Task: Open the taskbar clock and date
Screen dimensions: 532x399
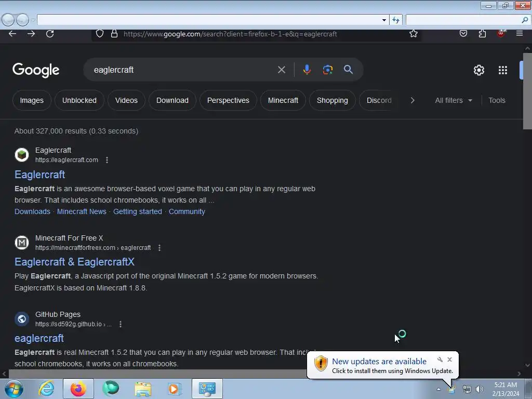Action: (x=506, y=389)
